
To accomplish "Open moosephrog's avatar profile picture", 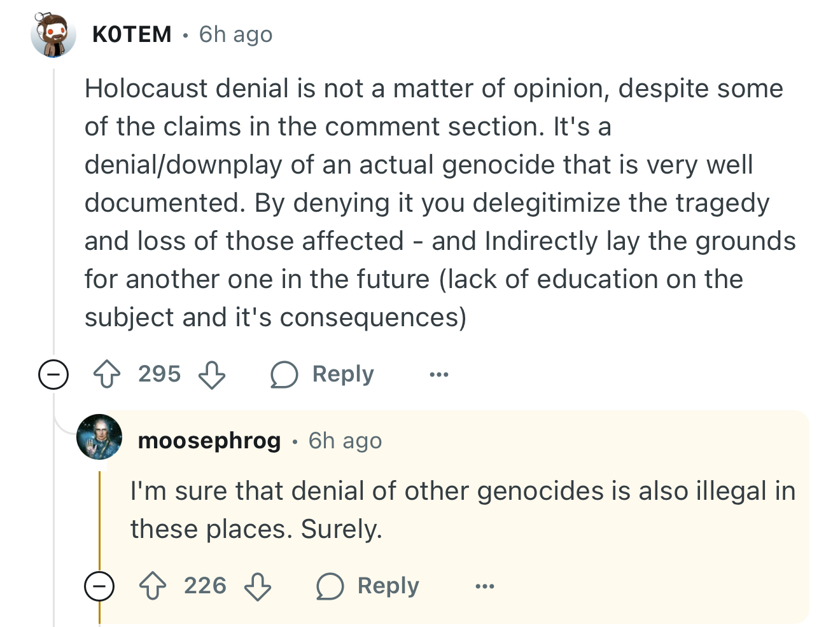I will [99, 437].
